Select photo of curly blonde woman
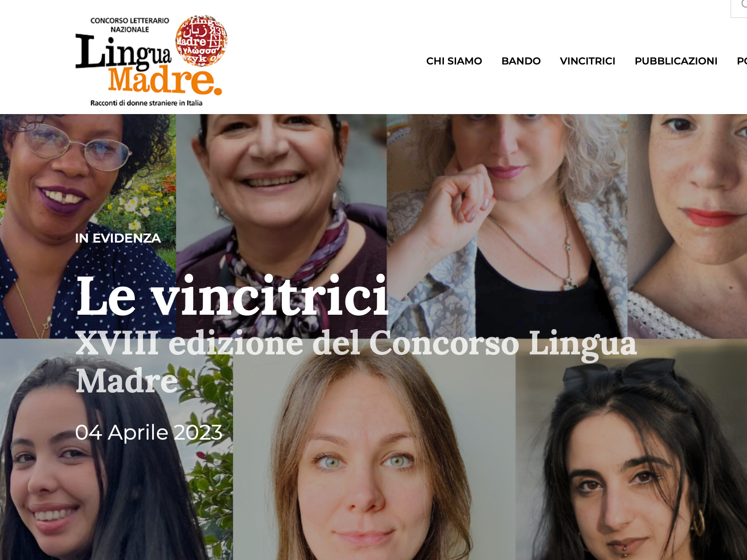The width and height of the screenshot is (747, 560). tap(507, 226)
